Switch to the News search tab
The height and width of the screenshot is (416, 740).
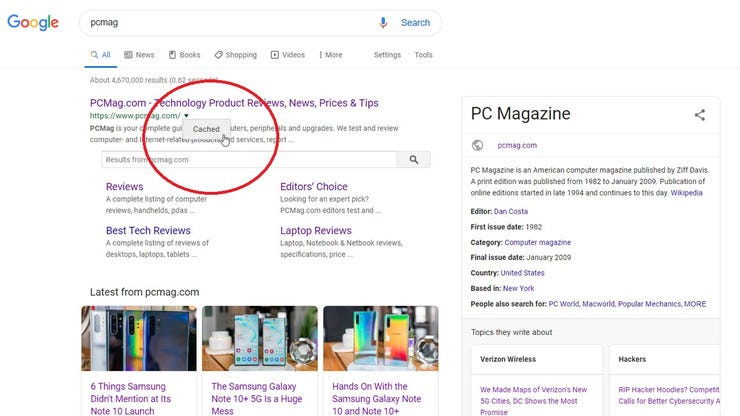139,55
